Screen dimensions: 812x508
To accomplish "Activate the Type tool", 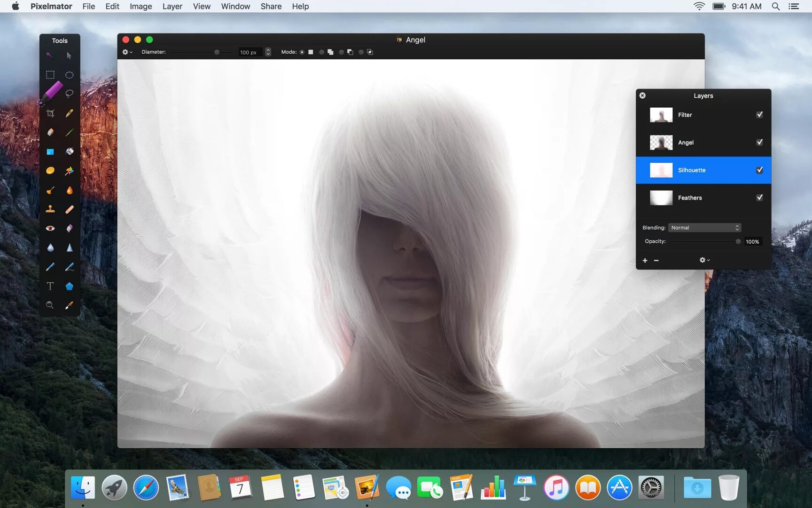I will [50, 286].
